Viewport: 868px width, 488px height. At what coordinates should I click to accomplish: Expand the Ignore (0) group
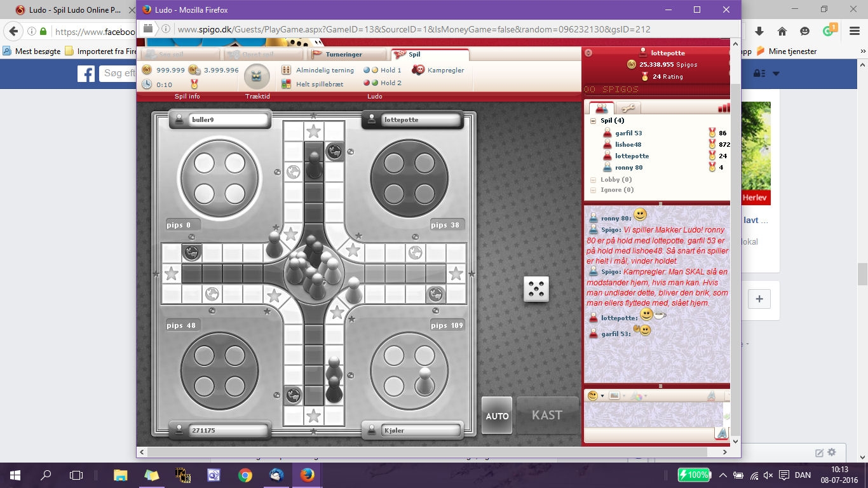coord(593,190)
